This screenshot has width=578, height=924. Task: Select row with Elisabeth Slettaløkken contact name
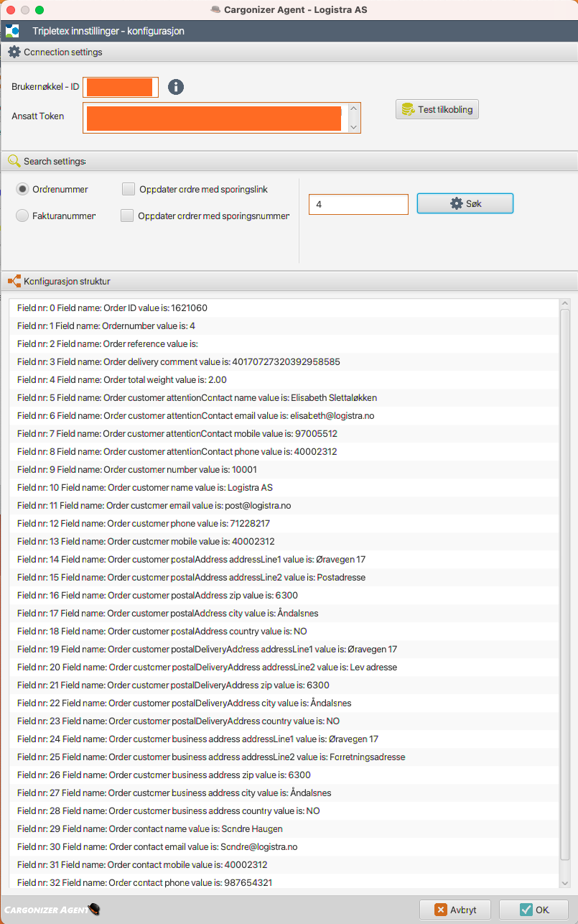click(284, 397)
